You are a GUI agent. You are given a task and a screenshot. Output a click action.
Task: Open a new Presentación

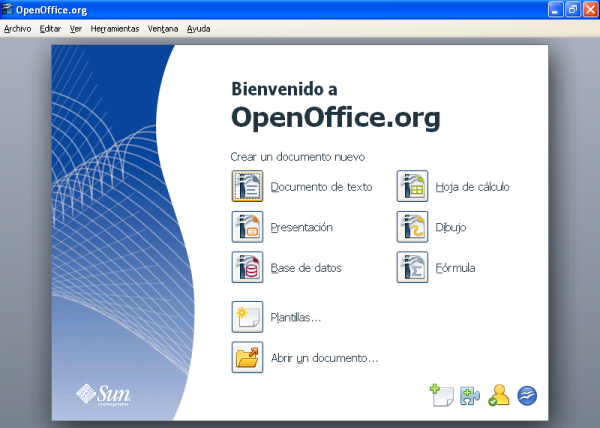pos(247,227)
